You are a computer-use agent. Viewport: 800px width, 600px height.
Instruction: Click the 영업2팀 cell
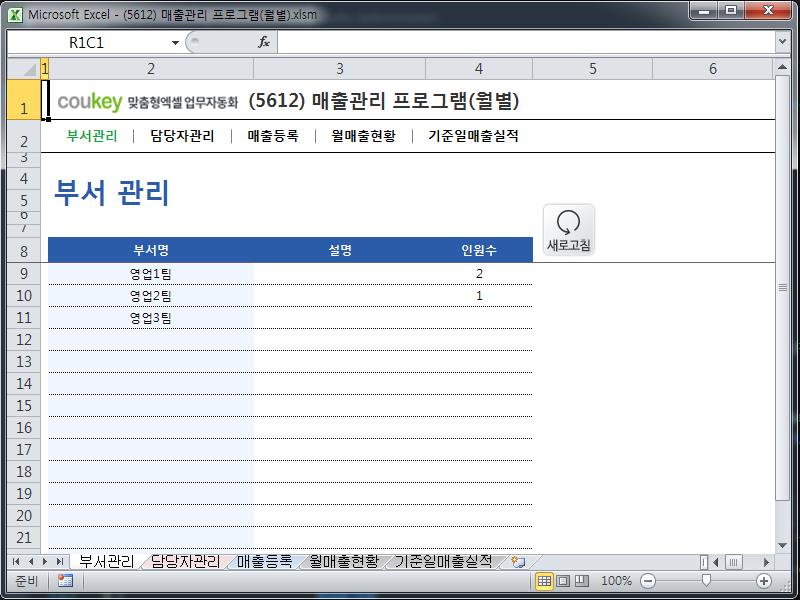point(151,296)
